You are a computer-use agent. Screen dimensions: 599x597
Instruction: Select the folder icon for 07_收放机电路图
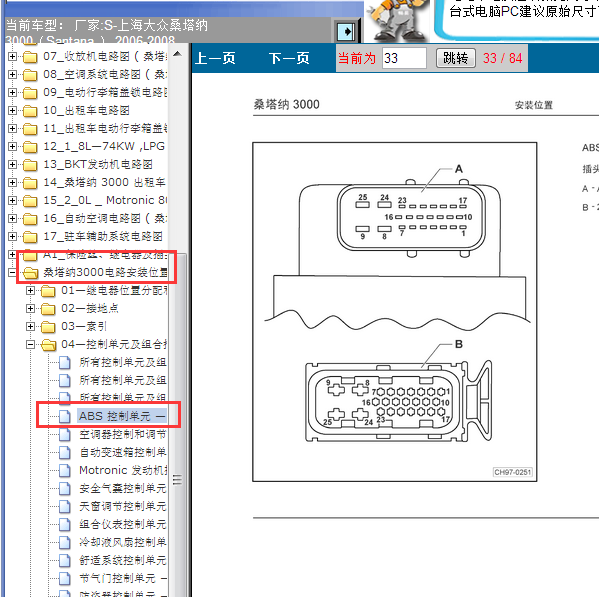point(30,57)
